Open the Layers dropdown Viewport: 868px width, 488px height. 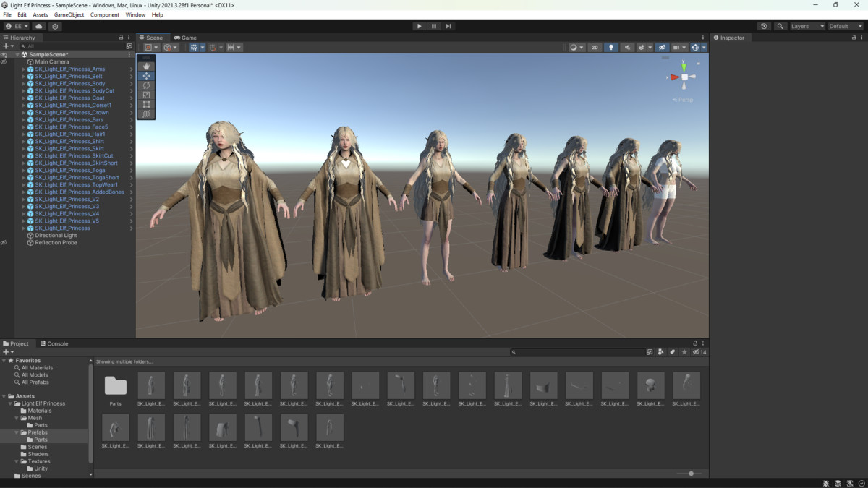click(x=807, y=26)
